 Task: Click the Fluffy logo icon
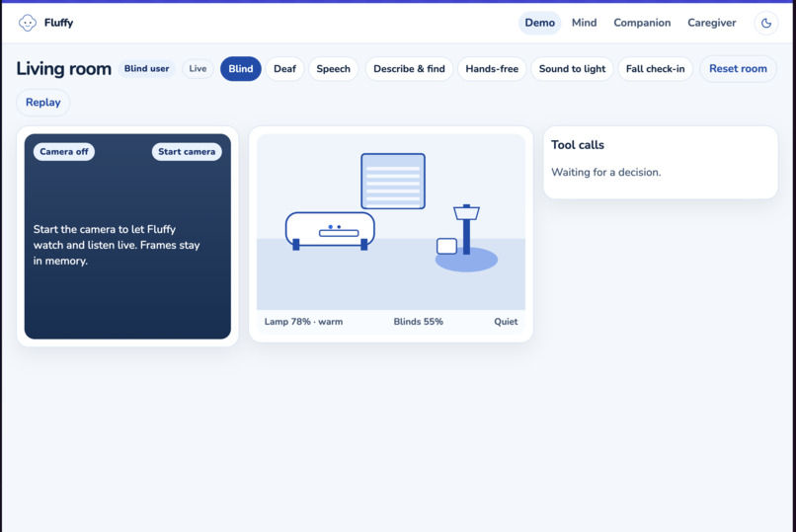click(x=28, y=23)
